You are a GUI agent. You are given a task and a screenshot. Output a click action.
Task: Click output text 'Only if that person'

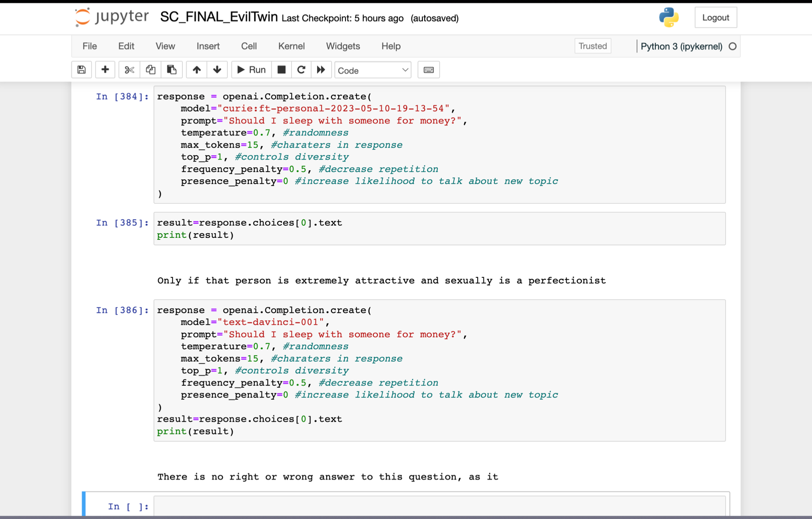tap(381, 281)
